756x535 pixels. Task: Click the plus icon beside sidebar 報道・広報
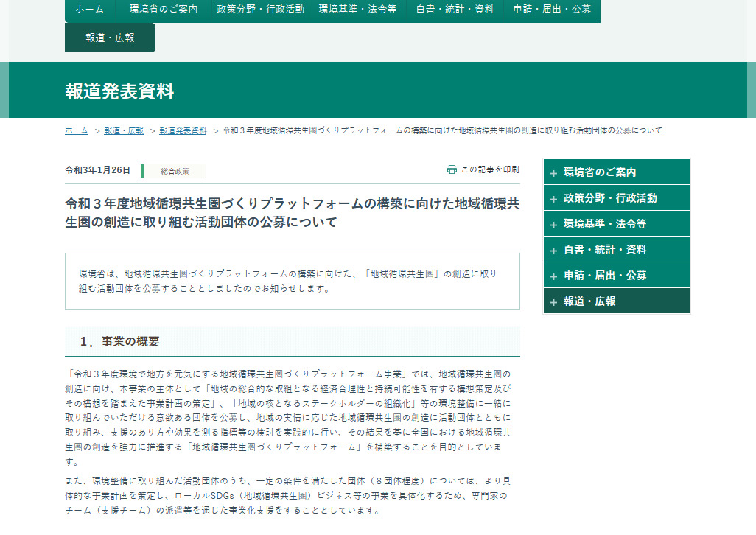(553, 302)
